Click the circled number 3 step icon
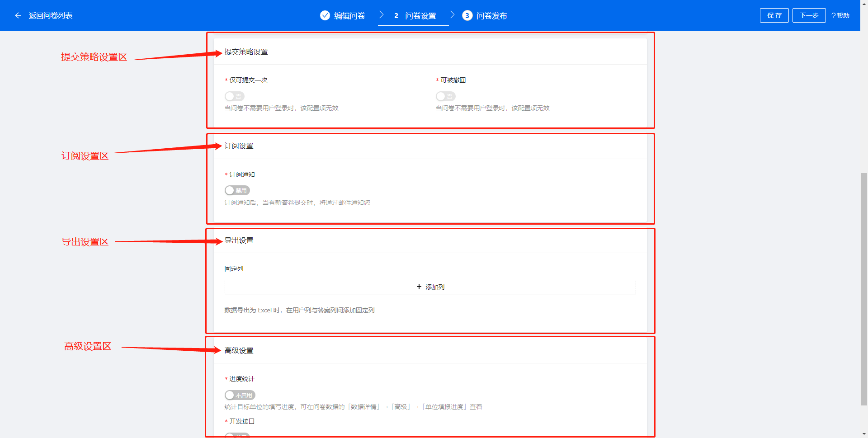Screen dimensions: 868x438 point(467,16)
